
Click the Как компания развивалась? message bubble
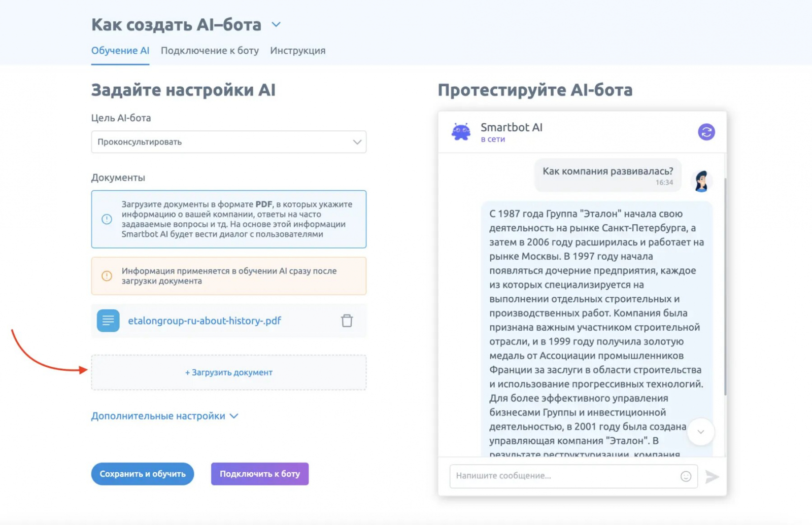click(x=608, y=176)
